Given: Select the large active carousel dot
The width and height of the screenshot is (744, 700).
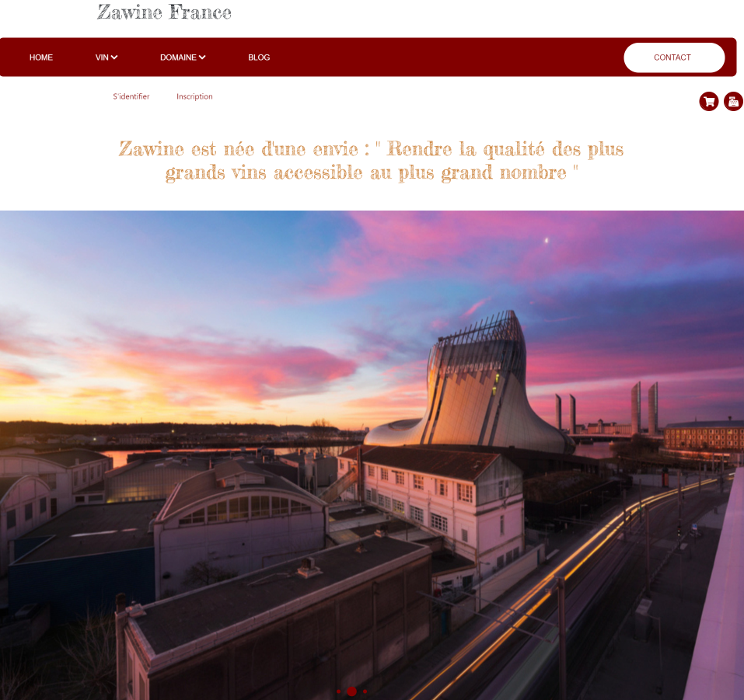Looking at the screenshot, I should 351,691.
